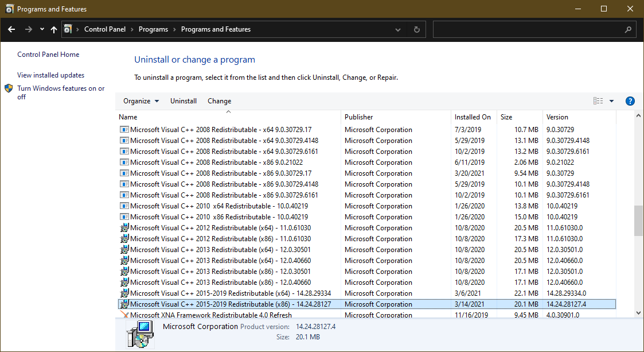Click icon of Visual C++ 2012 (x64) 11.0.61030
The image size is (644, 352).
click(124, 227)
